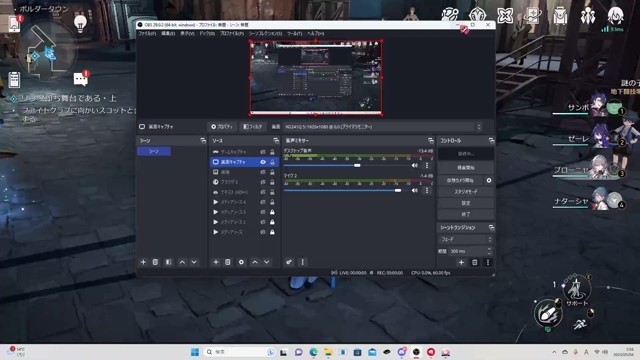The width and height of the screenshot is (640, 360).
Task: Show the ゲームキャプチャ source visibility toggle
Action: coord(263,152)
